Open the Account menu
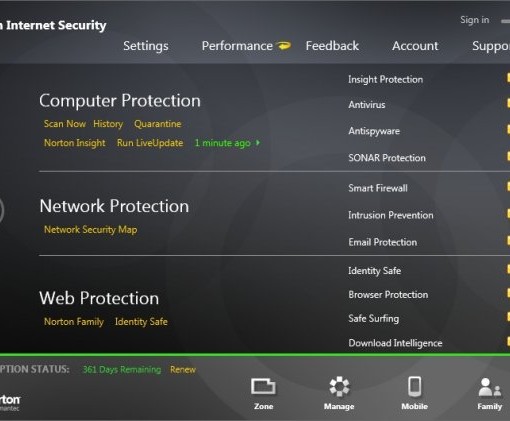Viewport: 510px width, 421px height. pos(415,46)
